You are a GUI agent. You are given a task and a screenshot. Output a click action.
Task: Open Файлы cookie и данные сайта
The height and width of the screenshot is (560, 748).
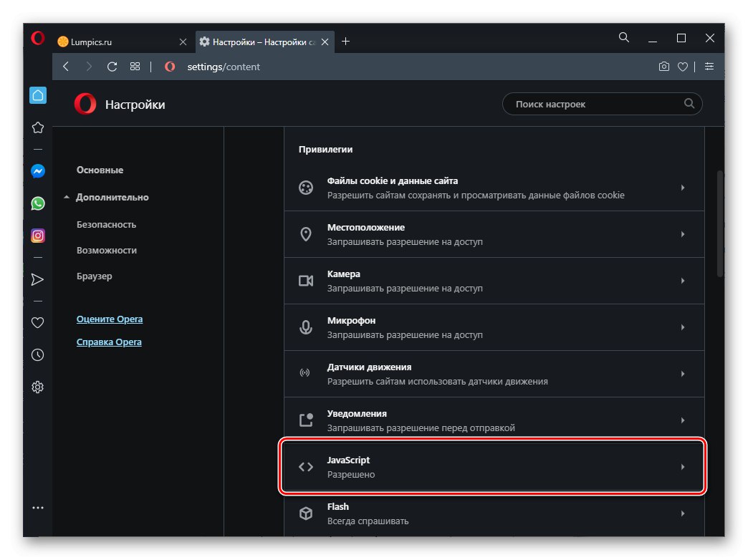tap(494, 188)
